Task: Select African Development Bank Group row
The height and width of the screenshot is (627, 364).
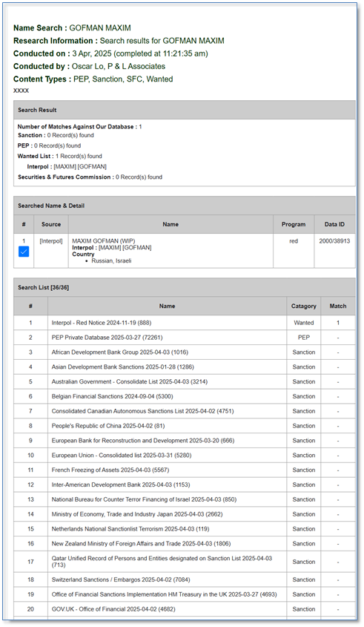Action: pos(184,352)
